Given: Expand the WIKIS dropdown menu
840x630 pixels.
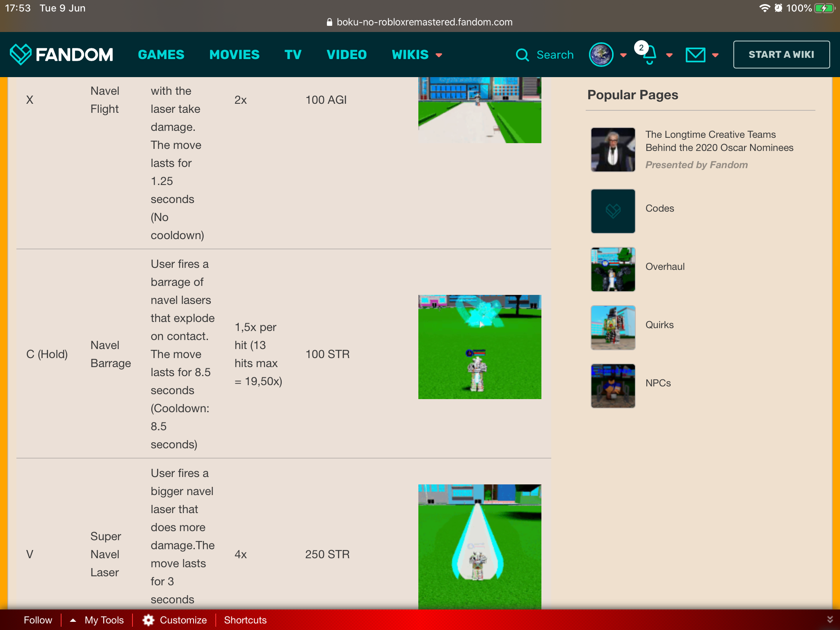Looking at the screenshot, I should pos(439,55).
